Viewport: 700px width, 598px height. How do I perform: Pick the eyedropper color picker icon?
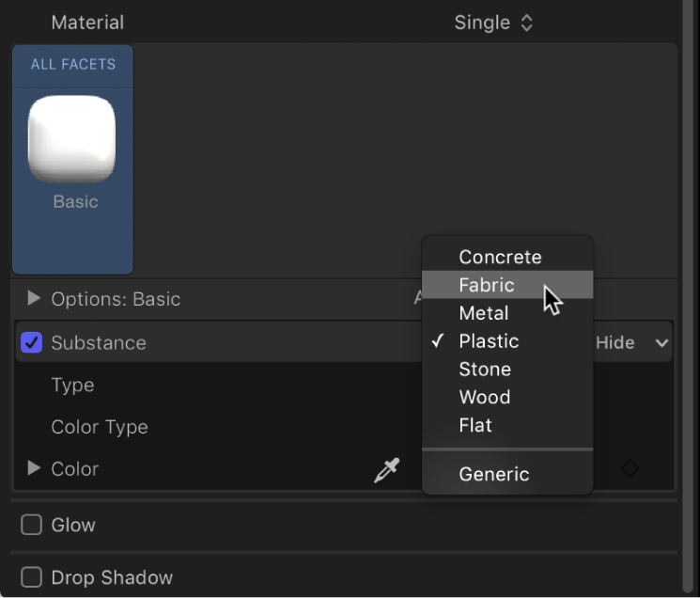[x=386, y=469]
